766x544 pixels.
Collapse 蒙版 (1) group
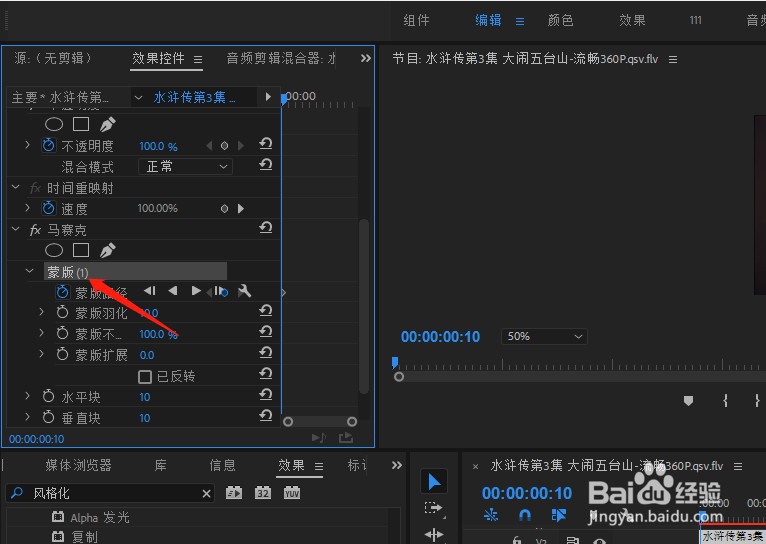click(30, 271)
